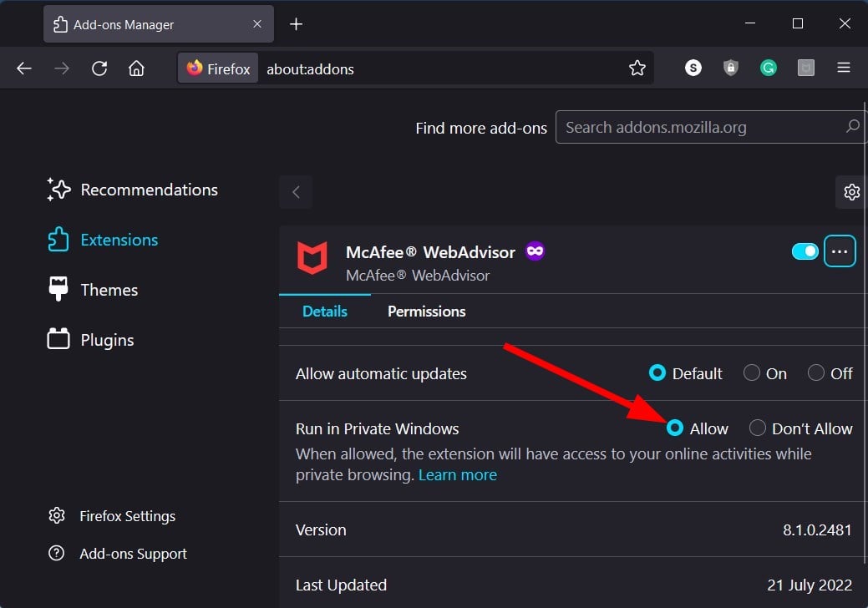The width and height of the screenshot is (868, 608).
Task: Click the date 21 July 2022
Action: tap(810, 585)
